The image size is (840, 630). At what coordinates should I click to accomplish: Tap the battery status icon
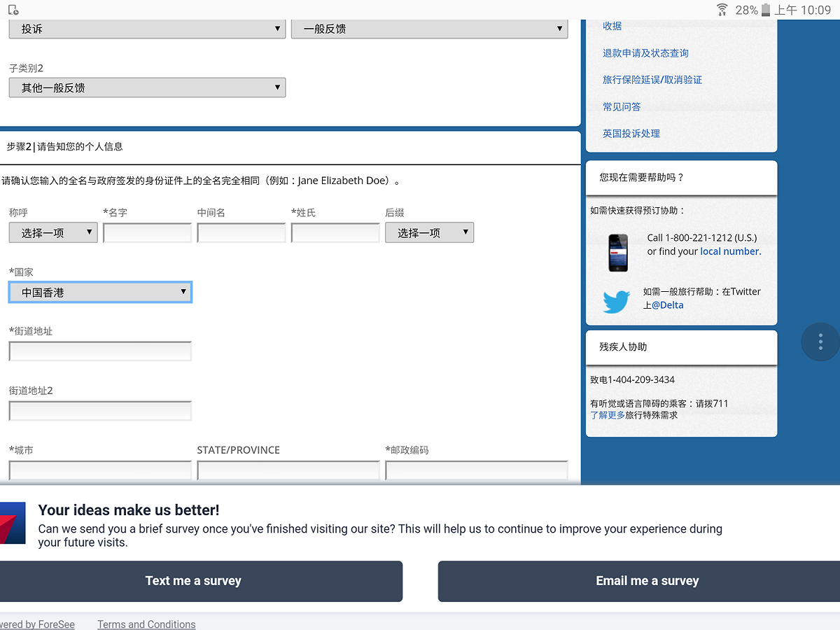[766, 10]
